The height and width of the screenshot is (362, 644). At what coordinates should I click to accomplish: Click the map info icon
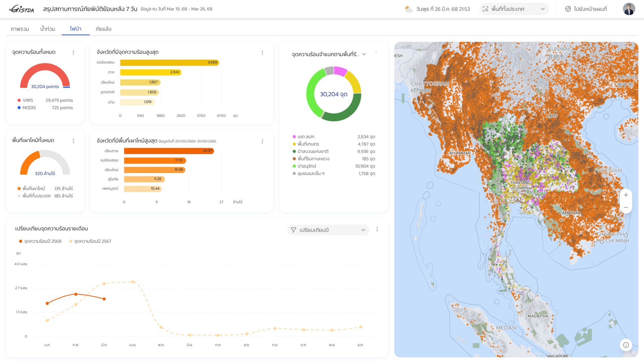626,345
